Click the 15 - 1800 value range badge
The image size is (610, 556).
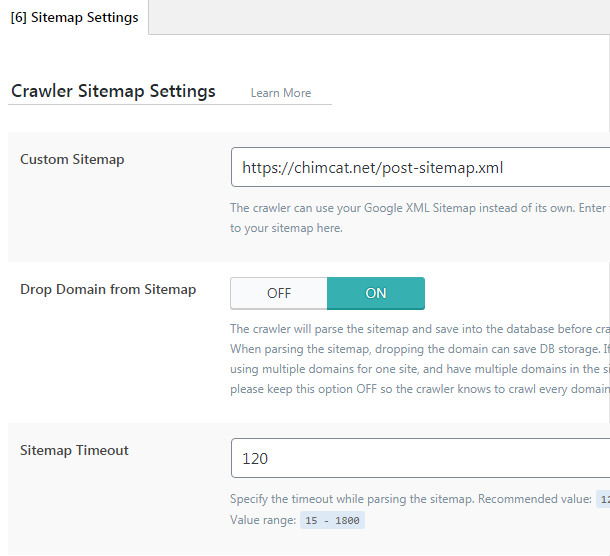332,520
